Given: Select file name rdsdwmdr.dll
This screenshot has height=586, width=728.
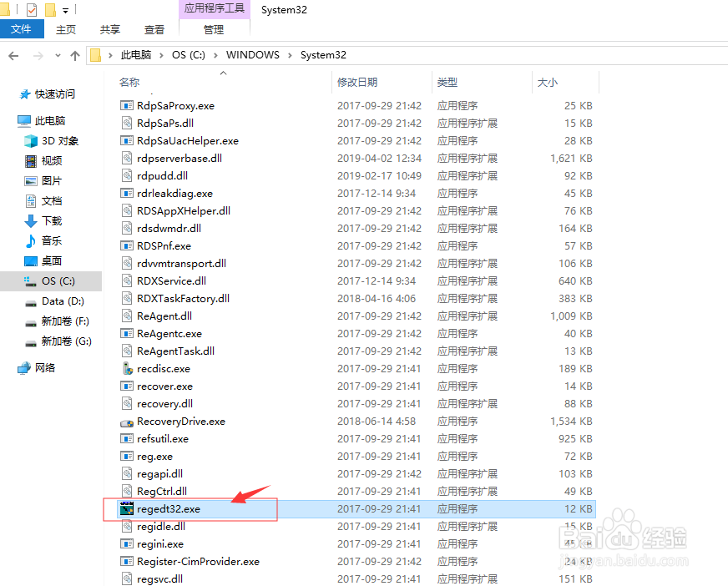Looking at the screenshot, I should click(x=169, y=229).
